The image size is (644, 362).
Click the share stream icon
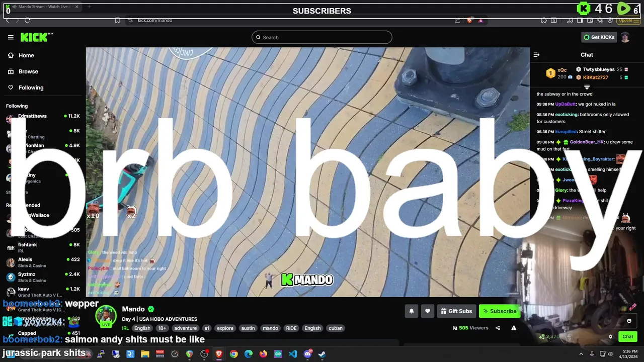coord(498,328)
